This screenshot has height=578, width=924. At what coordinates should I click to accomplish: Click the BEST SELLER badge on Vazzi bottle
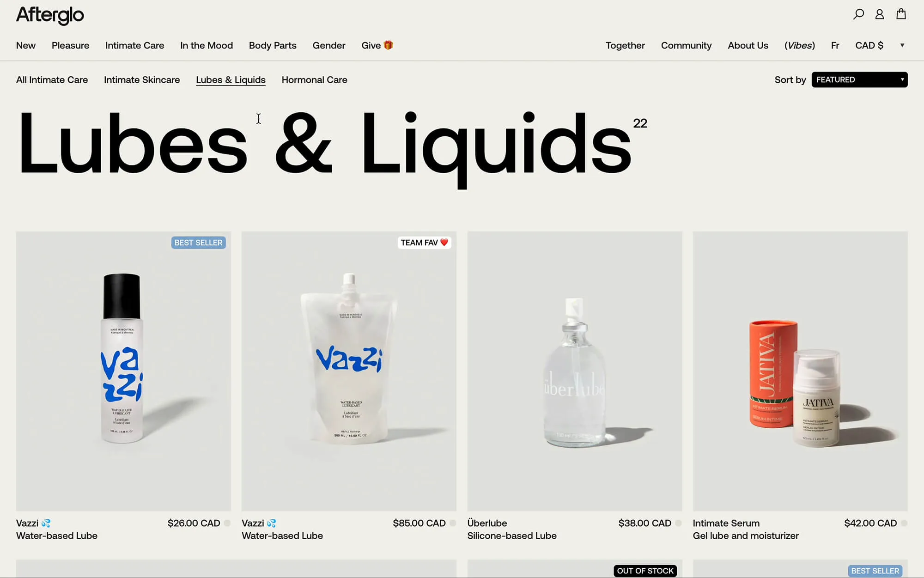pos(198,243)
